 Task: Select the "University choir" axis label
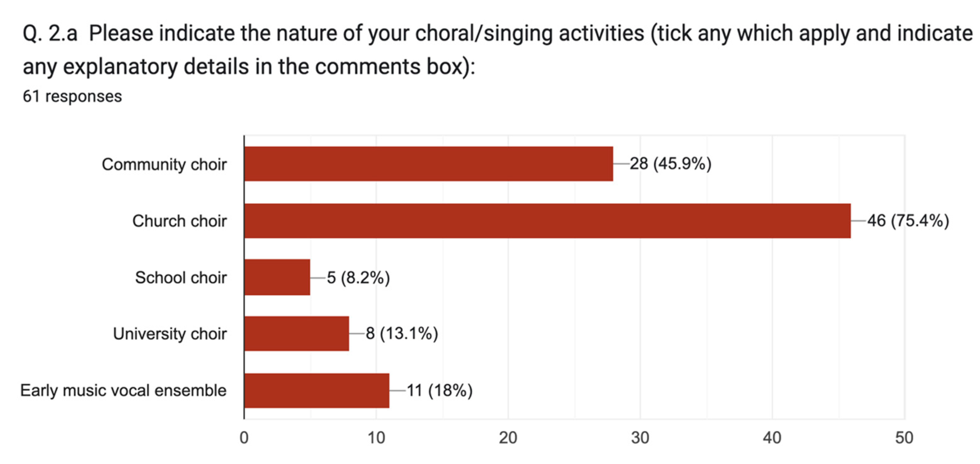[170, 334]
